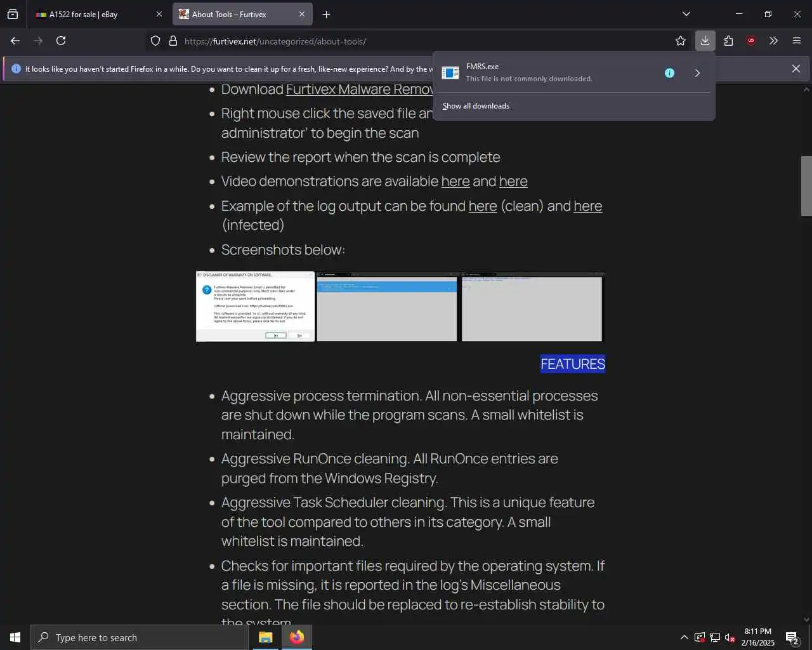Click the highlighted FEATURES heading
Image resolution: width=812 pixels, height=650 pixels.
(x=573, y=364)
